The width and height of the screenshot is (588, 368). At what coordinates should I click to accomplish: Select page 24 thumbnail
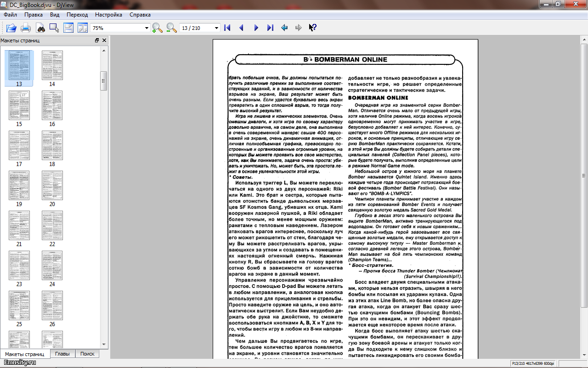coord(52,268)
